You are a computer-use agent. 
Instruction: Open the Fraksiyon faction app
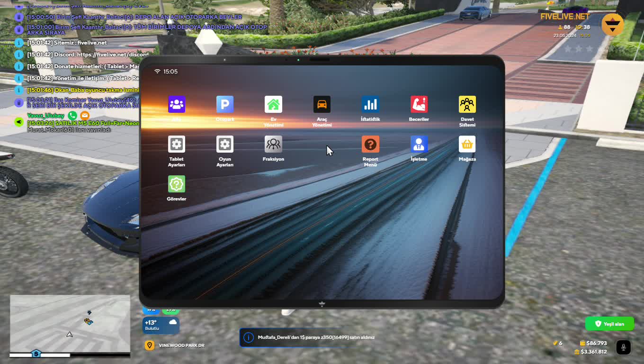pos(273,145)
